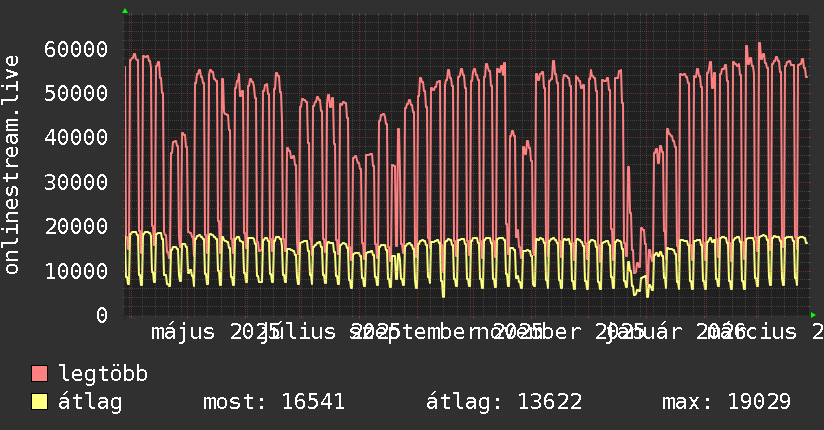Click the 50000 y-axis tick label
The width and height of the screenshot is (824, 430).
coord(76,93)
